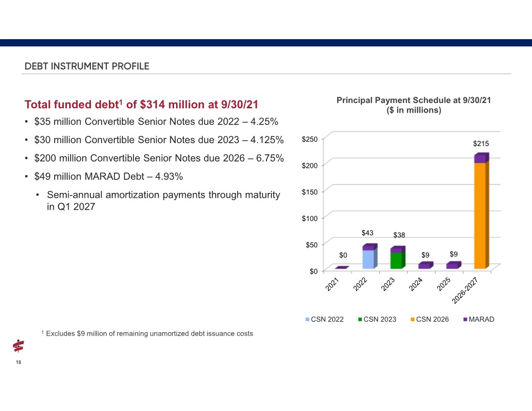Click the purple MARAD segment atop the 2026-2027 bar
This screenshot has height=411, width=532.
[x=481, y=158]
